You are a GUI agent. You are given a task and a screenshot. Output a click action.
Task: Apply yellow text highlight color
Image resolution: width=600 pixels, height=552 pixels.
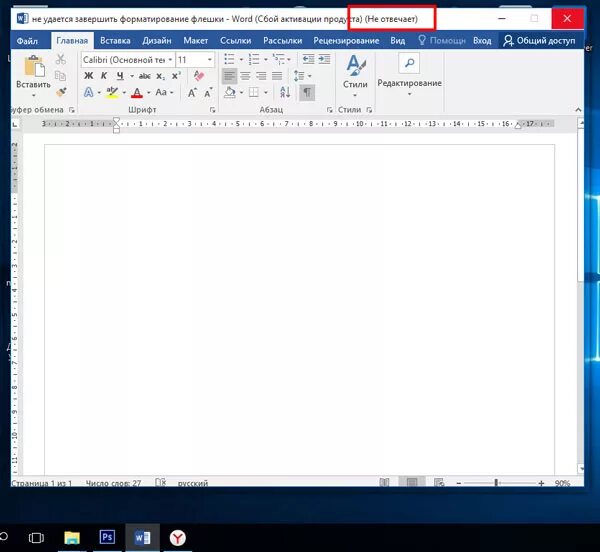pos(112,92)
